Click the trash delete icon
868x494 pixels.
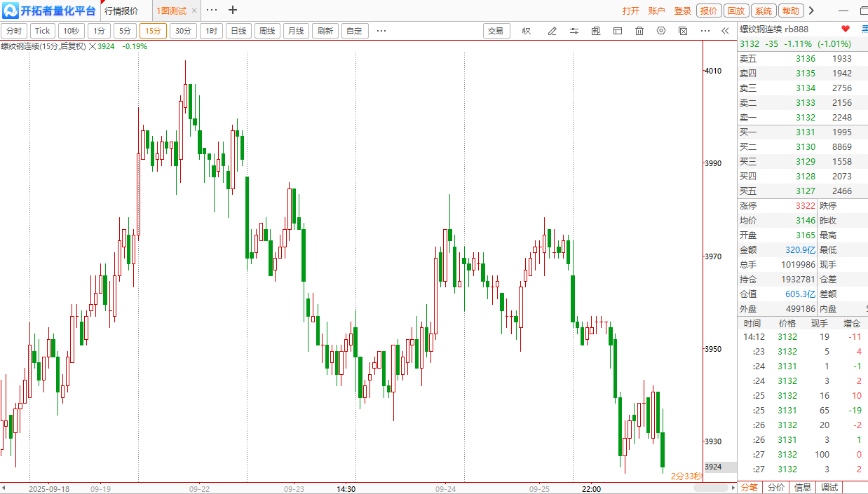639,31
